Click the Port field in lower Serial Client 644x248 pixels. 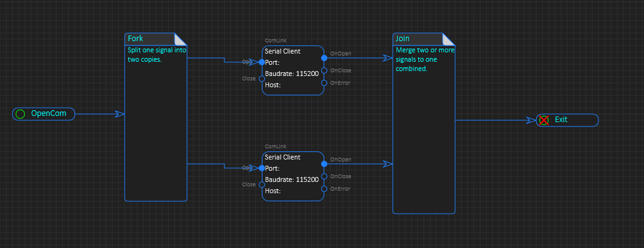[x=272, y=168]
